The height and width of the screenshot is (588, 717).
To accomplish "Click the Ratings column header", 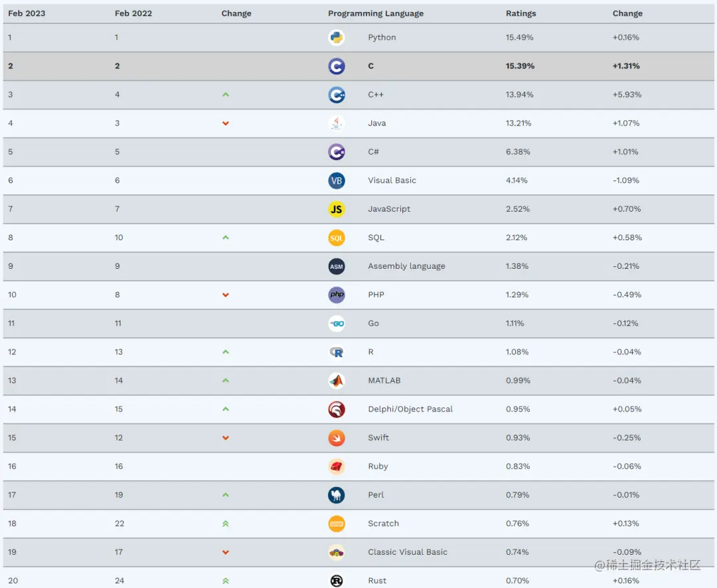I will 521,13.
